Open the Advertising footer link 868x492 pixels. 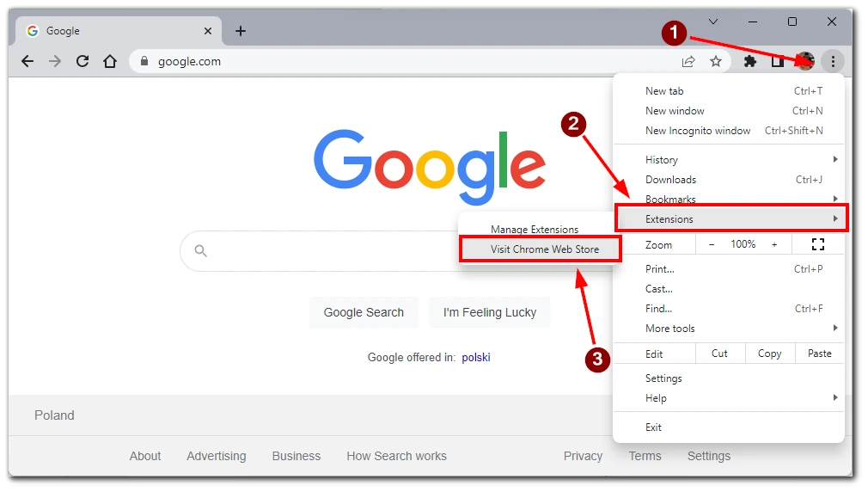217,456
